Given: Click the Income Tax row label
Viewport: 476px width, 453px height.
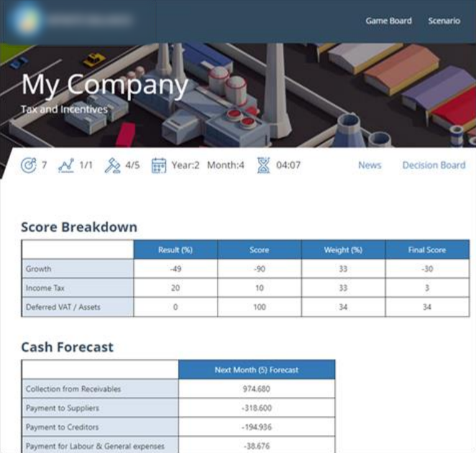Looking at the screenshot, I should pyautogui.click(x=45, y=288).
